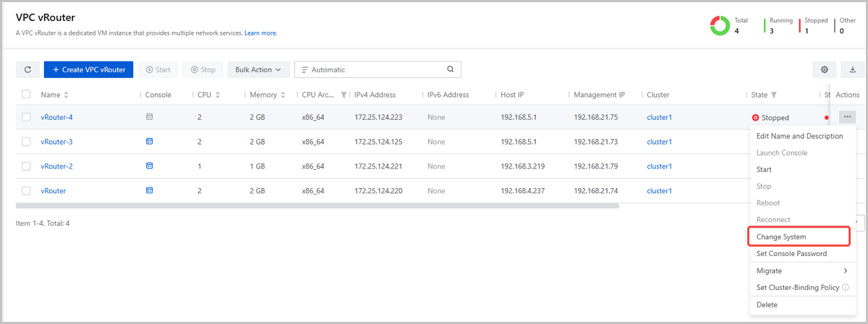Open console icon for vRouter-2

[x=150, y=166]
